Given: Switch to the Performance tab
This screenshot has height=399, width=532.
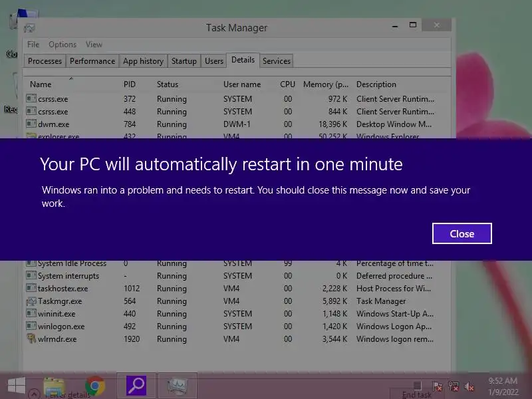Looking at the screenshot, I should (x=92, y=61).
